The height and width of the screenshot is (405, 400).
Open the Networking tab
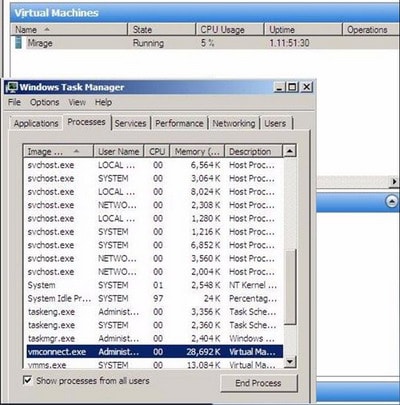(234, 123)
